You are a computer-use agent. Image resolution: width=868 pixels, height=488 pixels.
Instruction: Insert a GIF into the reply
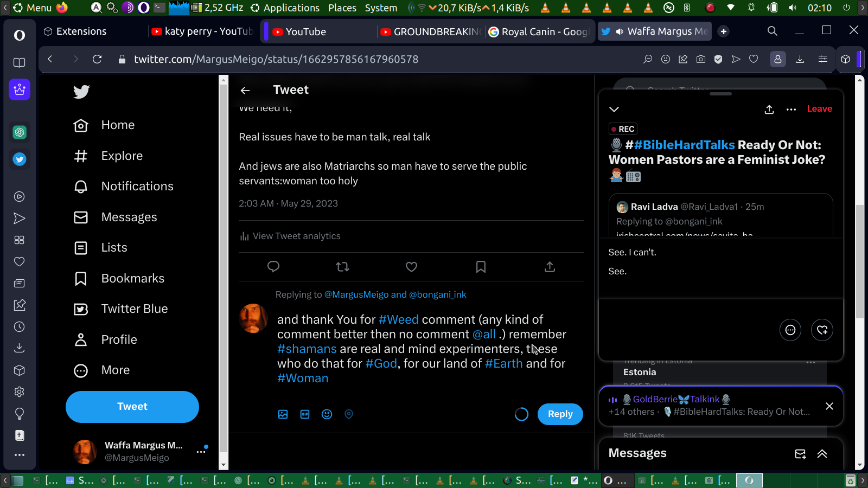coord(305,414)
